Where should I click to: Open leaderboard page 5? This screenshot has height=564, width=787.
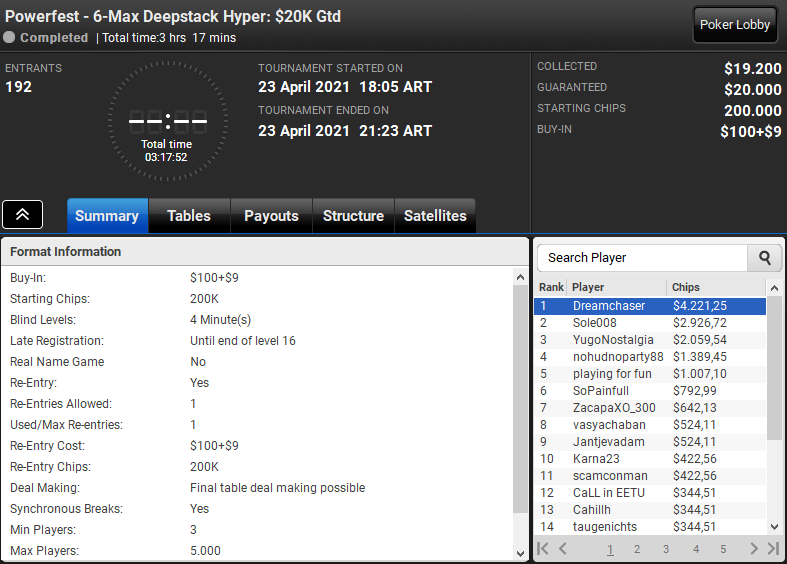tap(723, 549)
